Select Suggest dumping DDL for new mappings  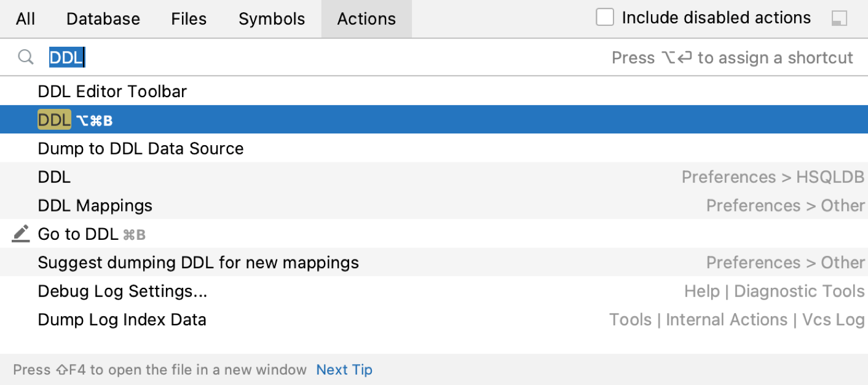tap(198, 262)
